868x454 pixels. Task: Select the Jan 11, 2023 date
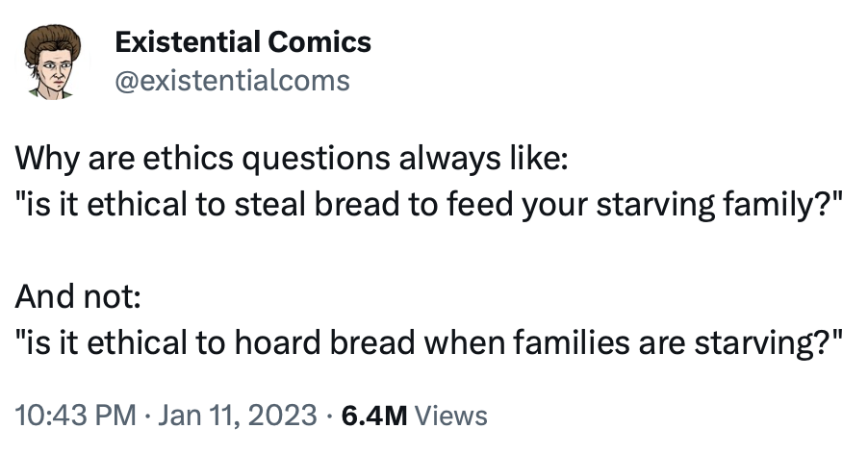[x=237, y=416]
